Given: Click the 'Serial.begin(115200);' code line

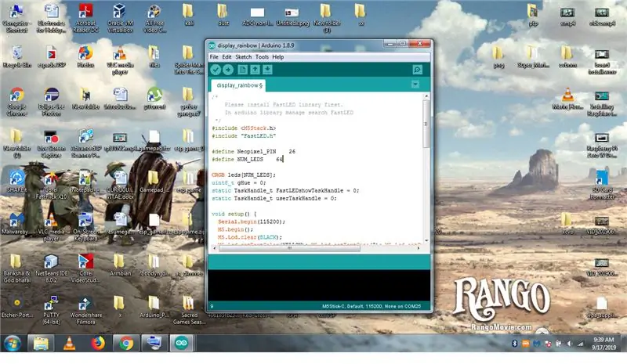Looking at the screenshot, I should [x=252, y=222].
